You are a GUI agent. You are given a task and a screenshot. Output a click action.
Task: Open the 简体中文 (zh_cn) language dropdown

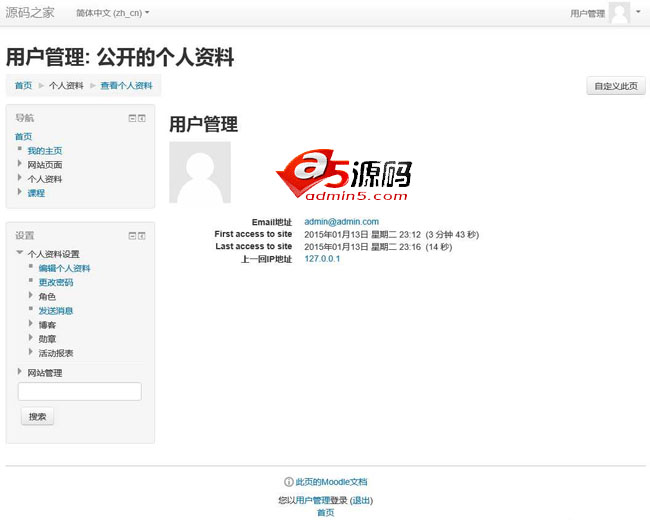[112, 13]
